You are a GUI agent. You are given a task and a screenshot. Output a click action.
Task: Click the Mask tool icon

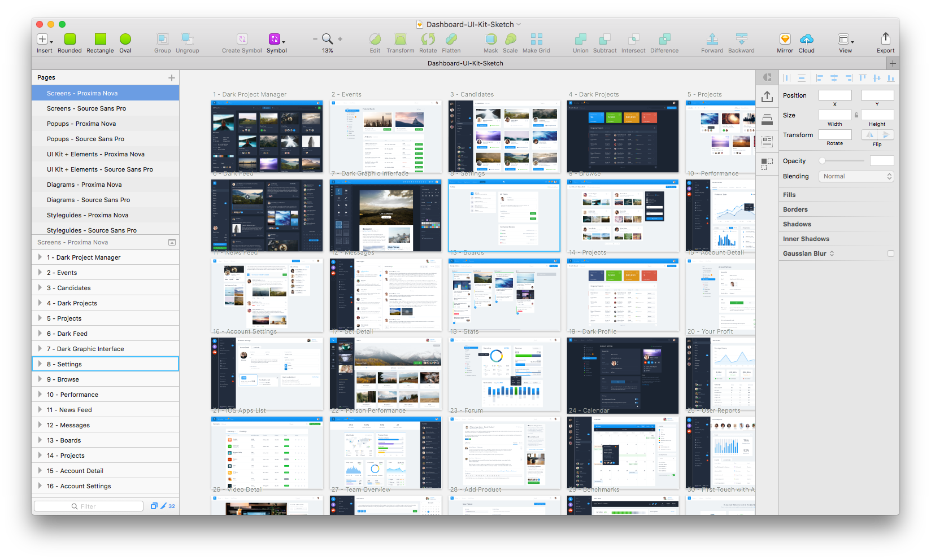coord(491,39)
